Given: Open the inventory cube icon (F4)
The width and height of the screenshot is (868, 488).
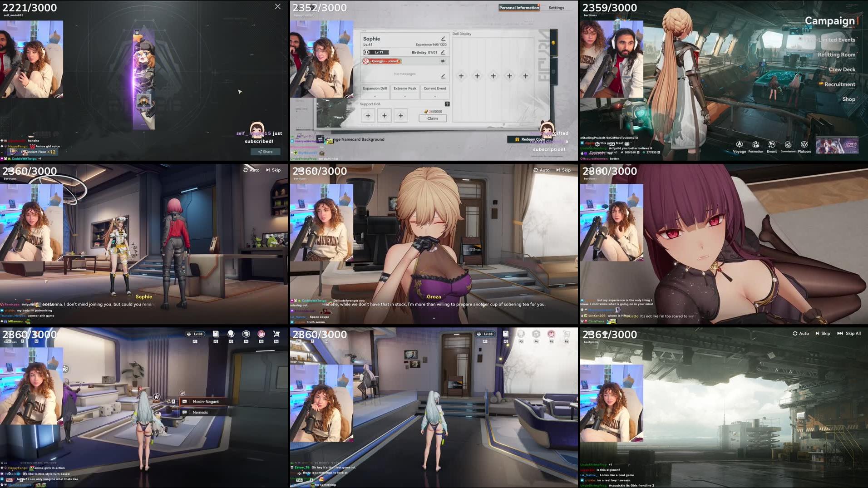Looking at the screenshot, I should 247,334.
